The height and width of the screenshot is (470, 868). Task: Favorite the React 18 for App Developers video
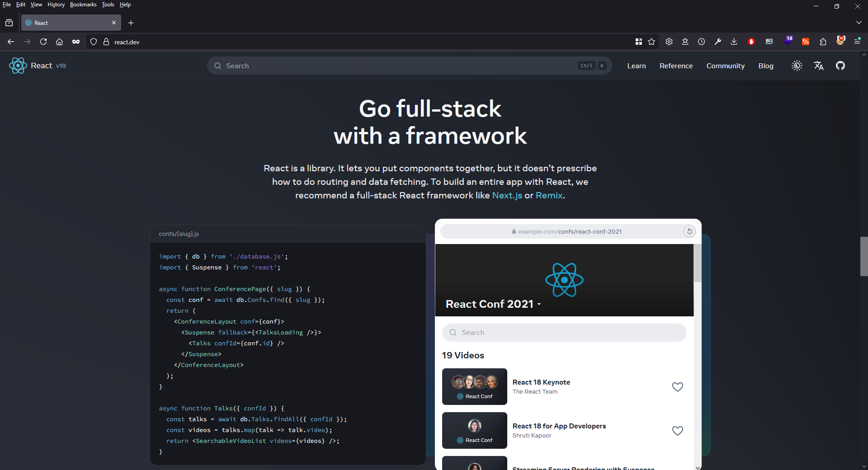coord(677,431)
